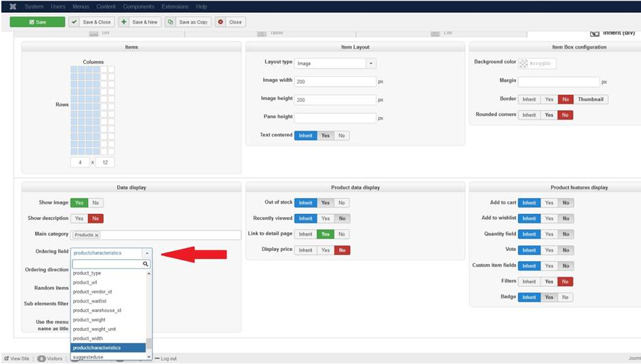This screenshot has height=364, width=641.
Task: Click the Joomla logo icon
Action: [13, 7]
